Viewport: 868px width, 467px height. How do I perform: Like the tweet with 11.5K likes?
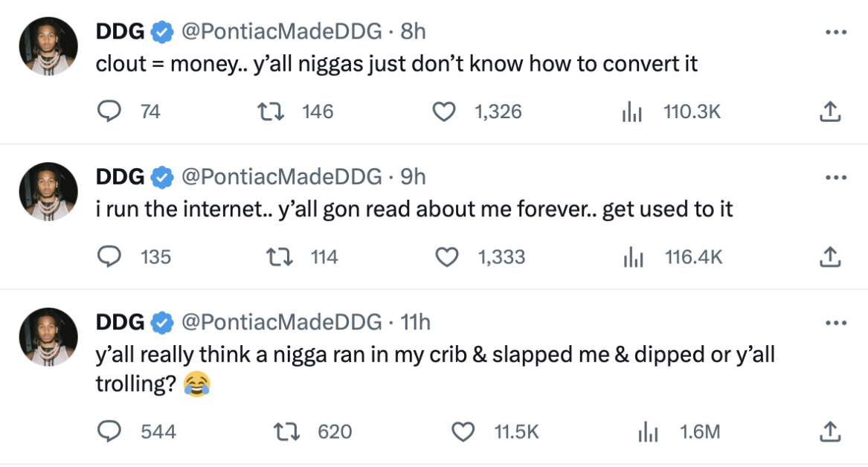tap(463, 432)
